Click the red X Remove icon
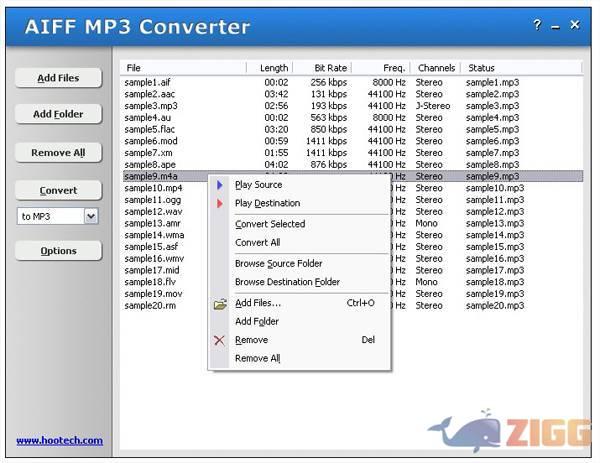The image size is (600, 463). coord(220,340)
